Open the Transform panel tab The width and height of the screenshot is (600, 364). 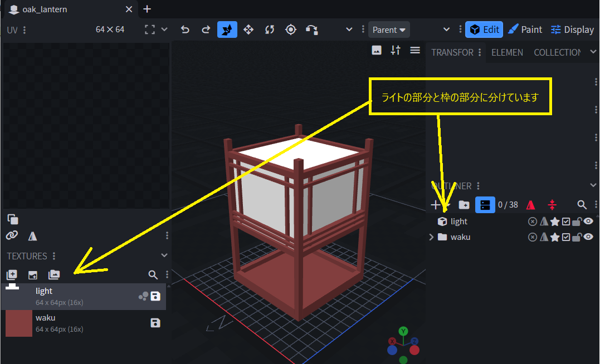[x=452, y=52]
